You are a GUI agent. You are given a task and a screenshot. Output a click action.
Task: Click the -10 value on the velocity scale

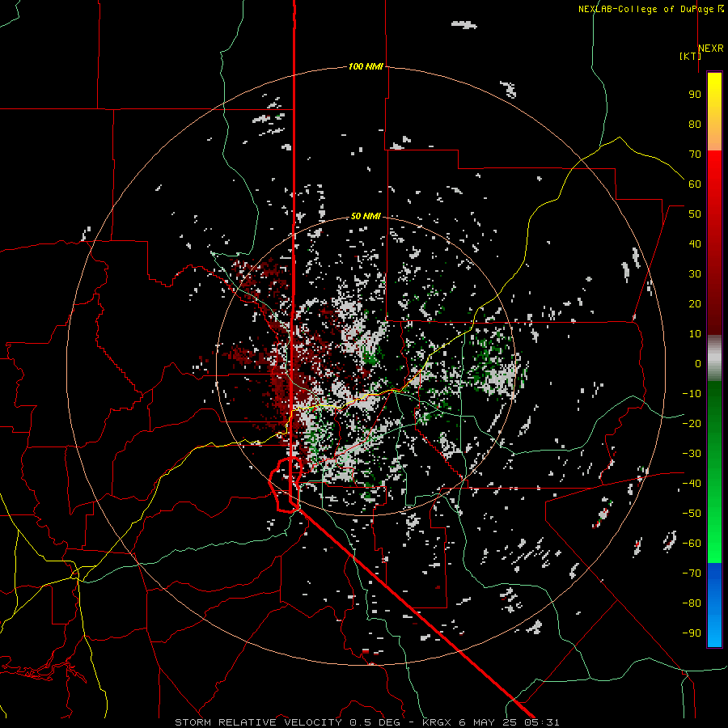pyautogui.click(x=692, y=394)
